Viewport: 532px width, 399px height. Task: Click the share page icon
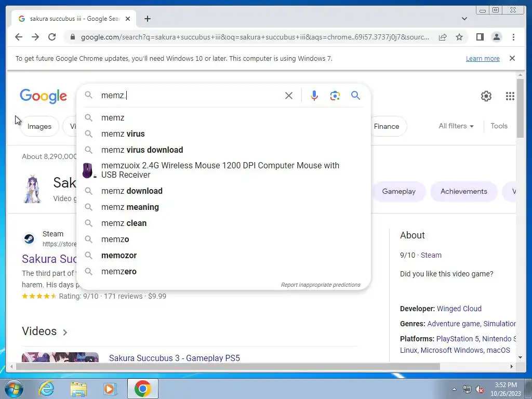pos(443,37)
